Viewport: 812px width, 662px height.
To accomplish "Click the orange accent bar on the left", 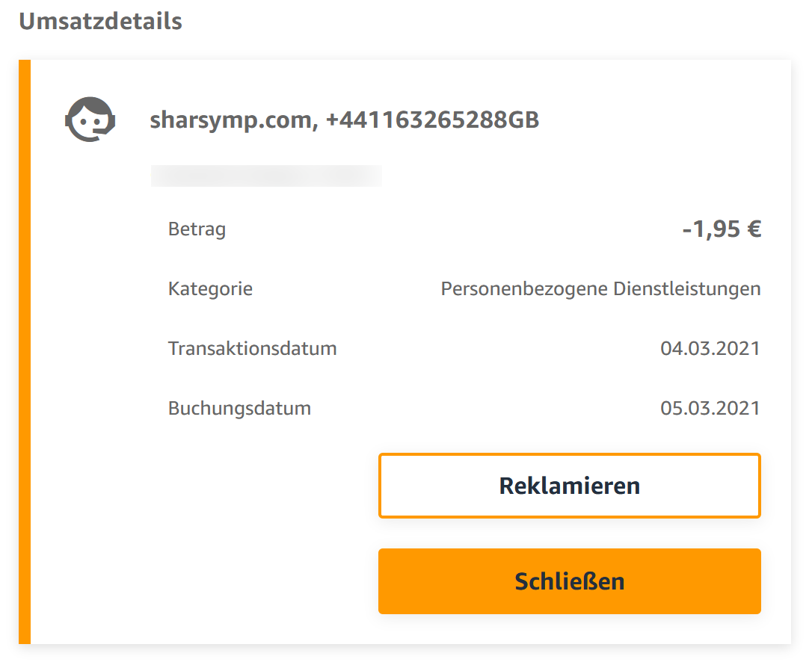I will 25,351.
